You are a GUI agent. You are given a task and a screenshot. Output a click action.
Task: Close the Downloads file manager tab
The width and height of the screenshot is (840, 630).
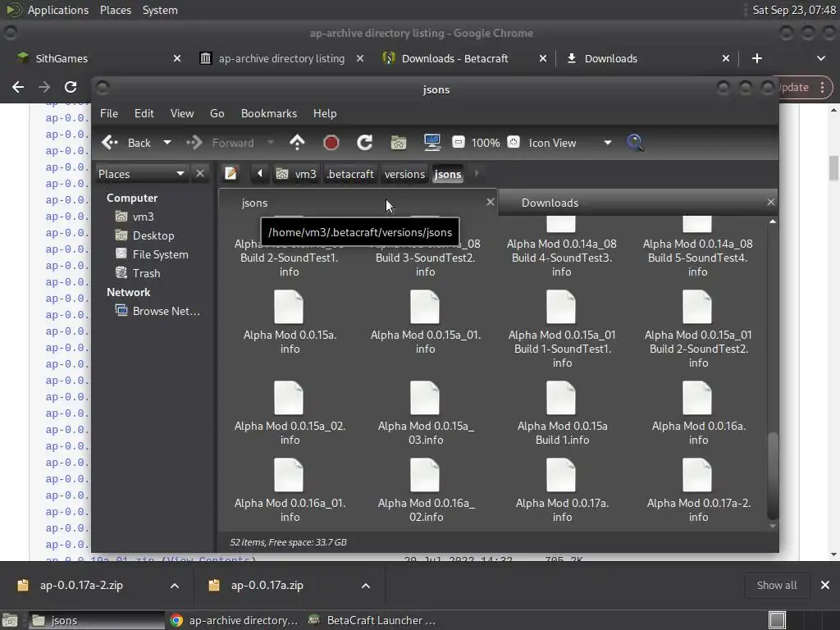click(x=770, y=202)
